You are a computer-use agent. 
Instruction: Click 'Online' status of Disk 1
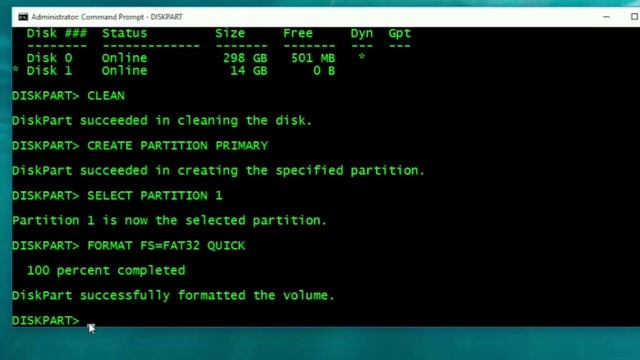[124, 71]
